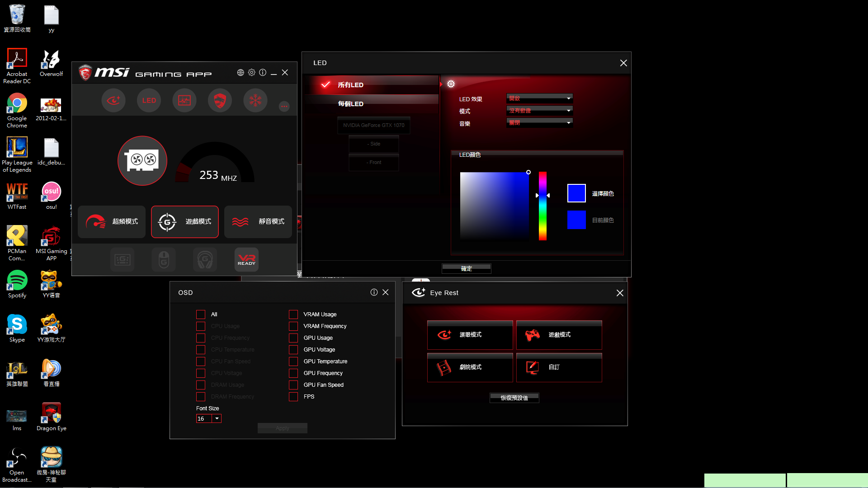Image resolution: width=868 pixels, height=488 pixels.
Task: Click the gear icon in LED window
Action: 451,84
